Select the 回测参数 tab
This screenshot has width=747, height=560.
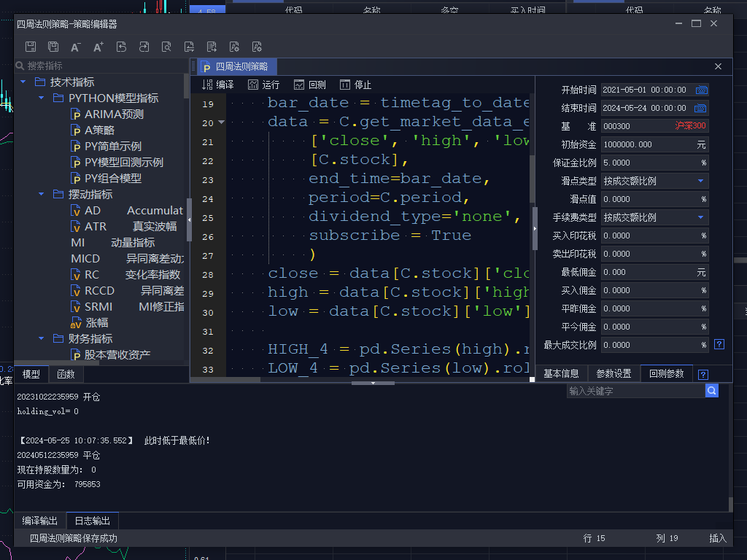(667, 374)
